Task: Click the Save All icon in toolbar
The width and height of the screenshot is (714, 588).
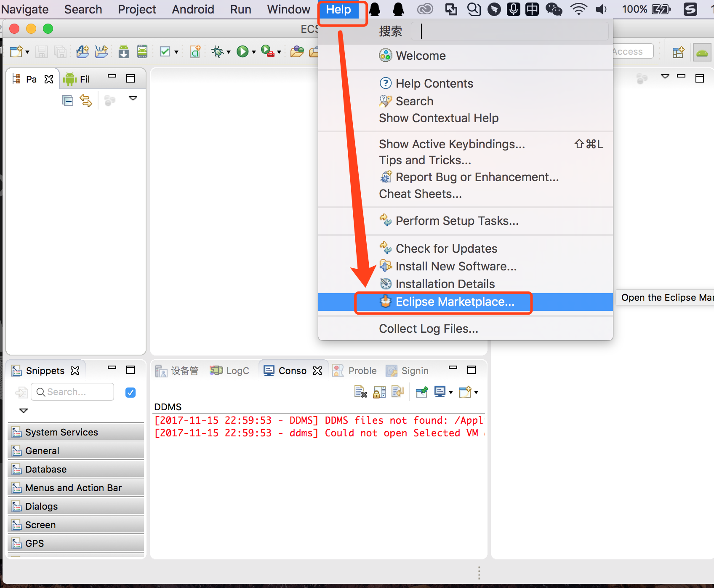Action: 60,52
